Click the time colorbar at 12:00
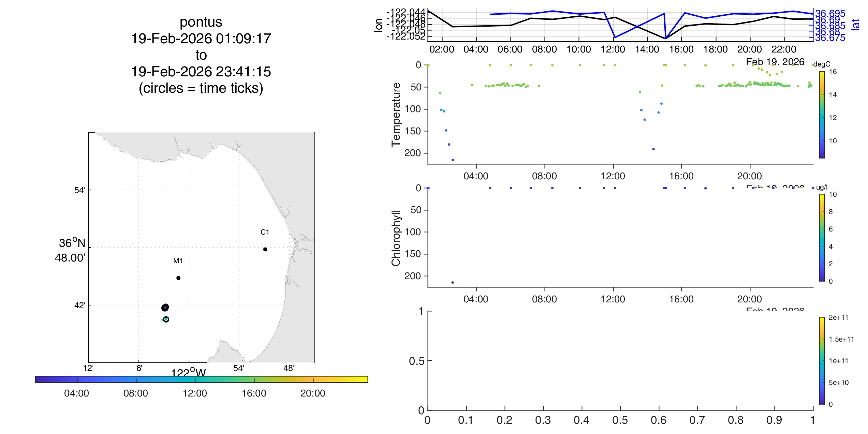Image resolution: width=868 pixels, height=434 pixels. tap(195, 379)
